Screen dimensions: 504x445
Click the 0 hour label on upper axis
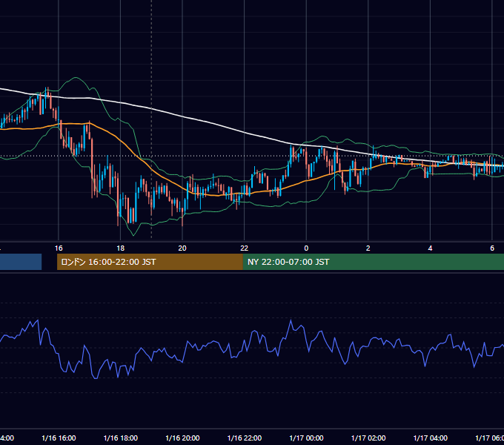click(x=306, y=248)
